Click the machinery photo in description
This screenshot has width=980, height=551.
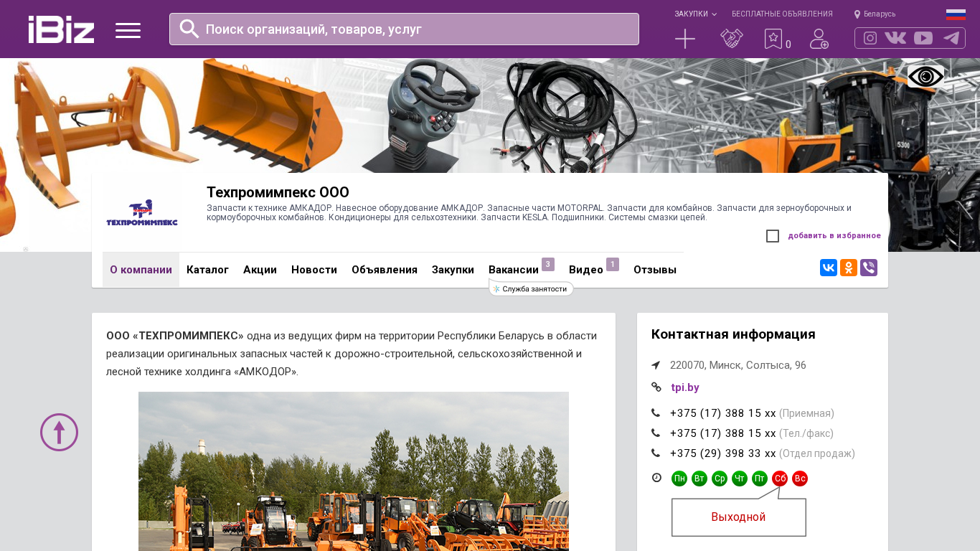pyautogui.click(x=354, y=471)
